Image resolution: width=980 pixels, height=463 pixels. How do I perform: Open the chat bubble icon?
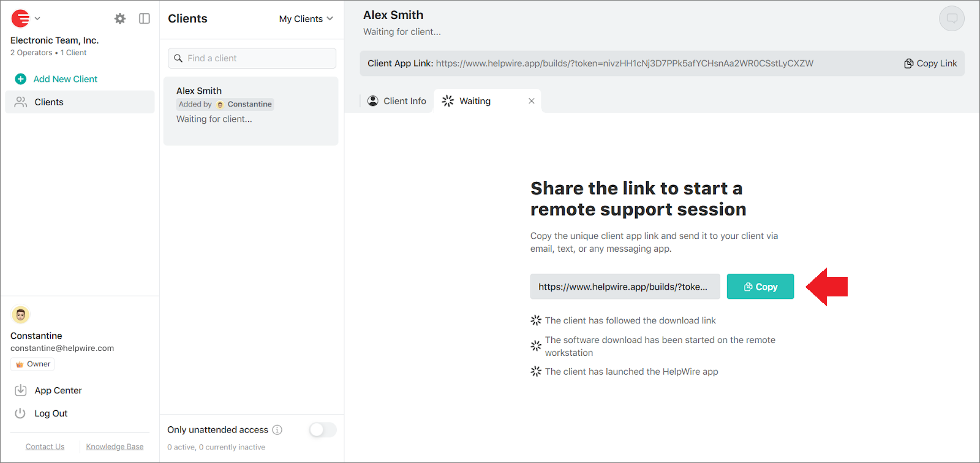click(x=952, y=18)
